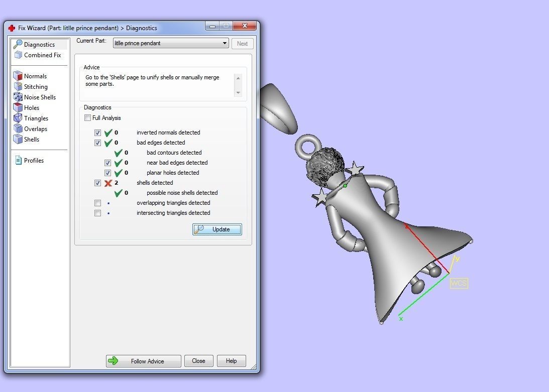The width and height of the screenshot is (549, 392).
Task: Enable the Full Analysis checkbox
Action: point(87,118)
